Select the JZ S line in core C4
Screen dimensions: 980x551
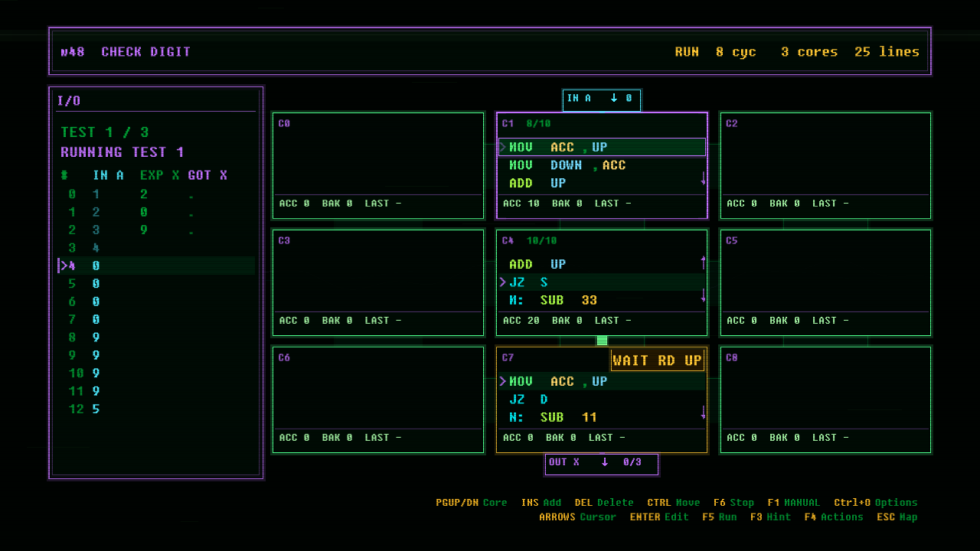pos(602,282)
